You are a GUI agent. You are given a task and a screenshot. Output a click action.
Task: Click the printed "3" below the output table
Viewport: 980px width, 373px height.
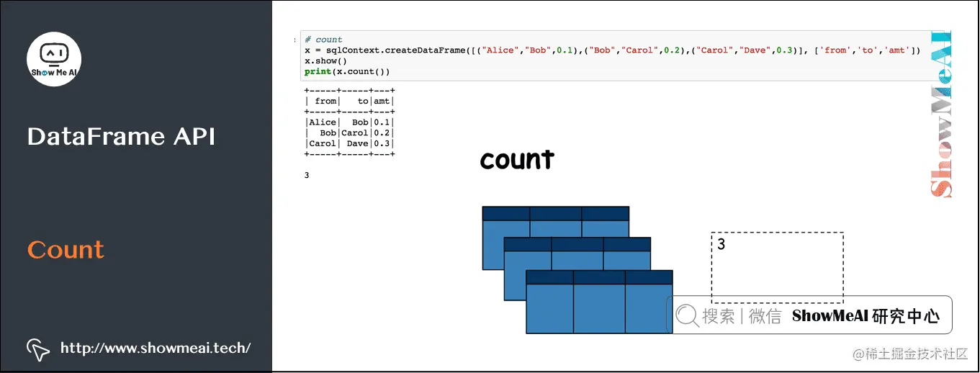coord(307,175)
